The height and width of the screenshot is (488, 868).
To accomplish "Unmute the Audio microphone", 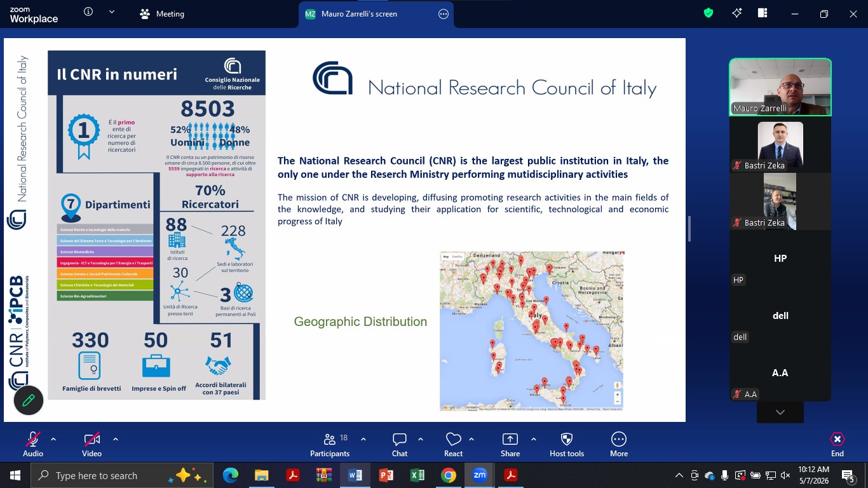I will point(33,444).
